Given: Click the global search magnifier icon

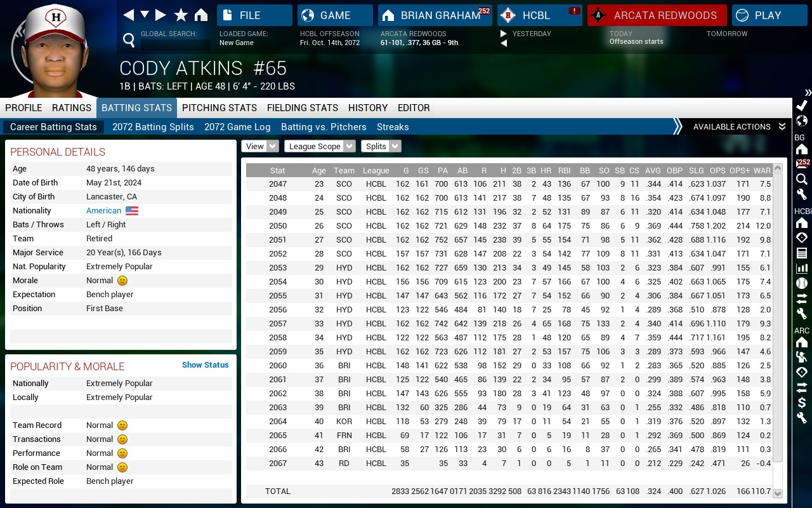Looking at the screenshot, I should (129, 41).
